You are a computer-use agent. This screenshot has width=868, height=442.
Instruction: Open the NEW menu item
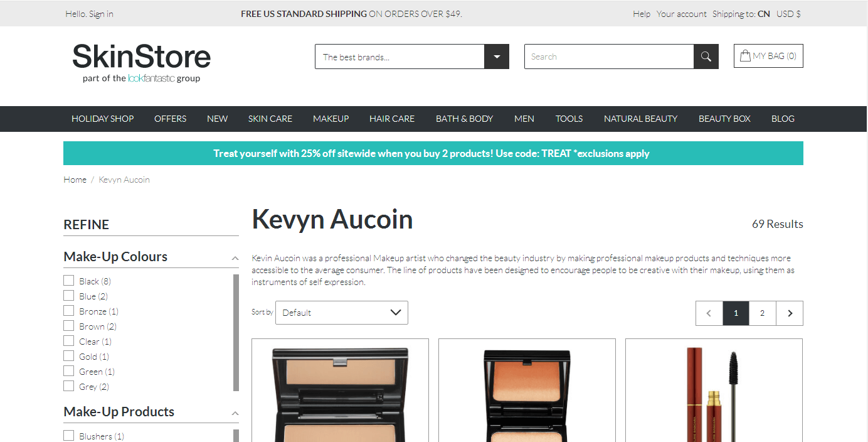[217, 119]
